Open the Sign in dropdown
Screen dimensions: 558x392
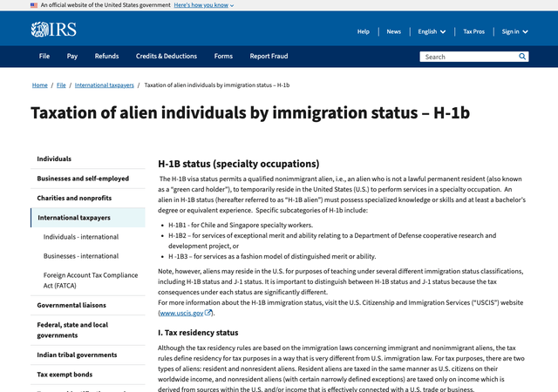point(514,31)
